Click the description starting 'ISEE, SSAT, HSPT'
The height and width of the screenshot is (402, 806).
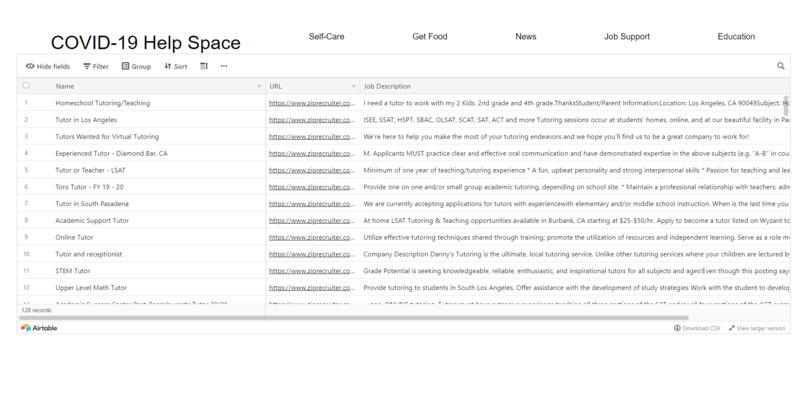coord(575,120)
